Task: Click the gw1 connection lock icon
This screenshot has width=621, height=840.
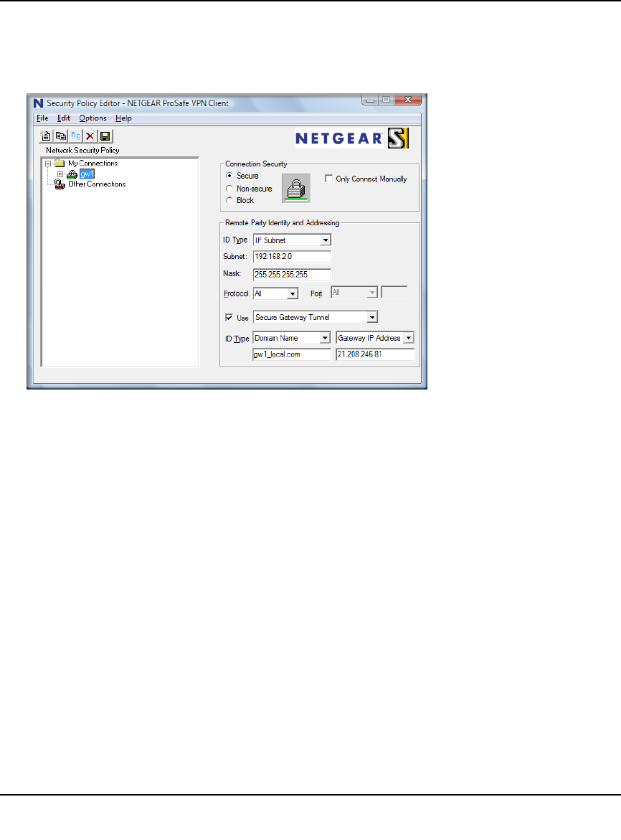Action: pyautogui.click(x=72, y=174)
